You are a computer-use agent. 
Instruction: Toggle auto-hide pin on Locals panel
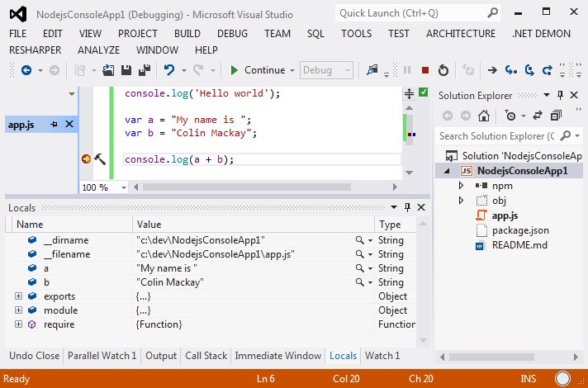point(408,207)
